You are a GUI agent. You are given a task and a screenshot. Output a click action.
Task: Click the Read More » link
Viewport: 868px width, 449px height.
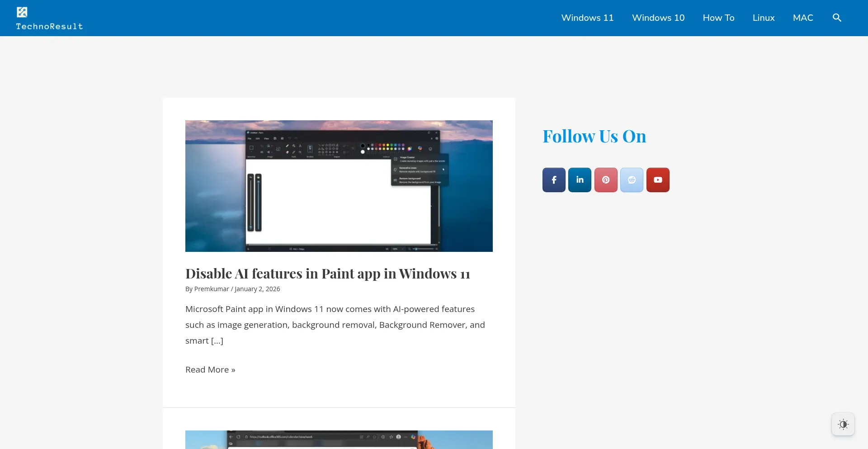pos(210,369)
